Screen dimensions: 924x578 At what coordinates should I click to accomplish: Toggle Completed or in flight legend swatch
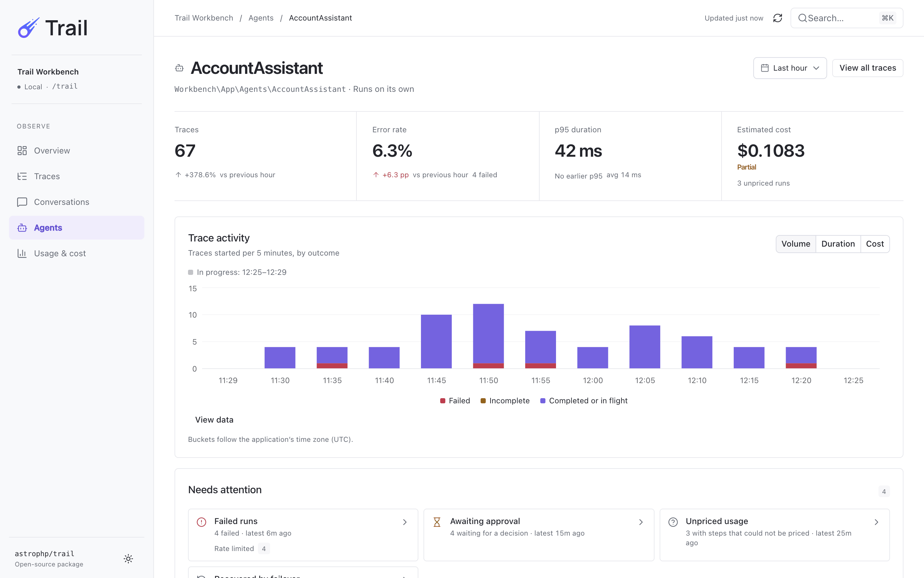[543, 401]
